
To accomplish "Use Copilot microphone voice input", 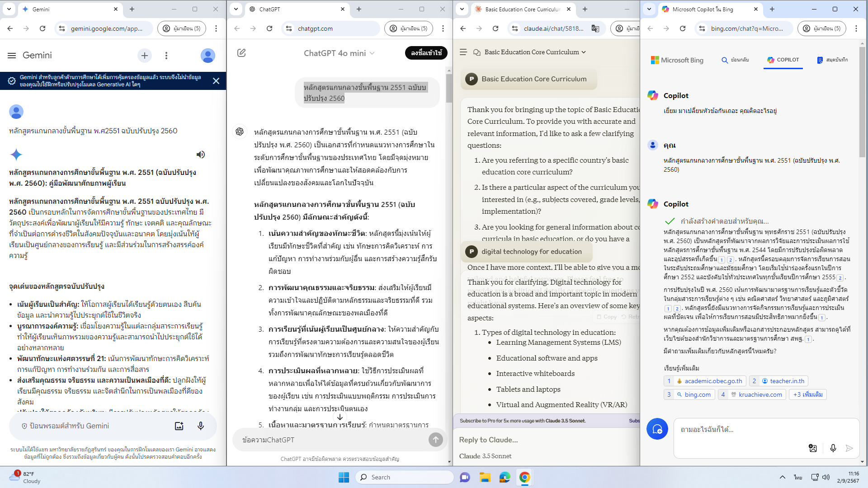I will click(833, 448).
